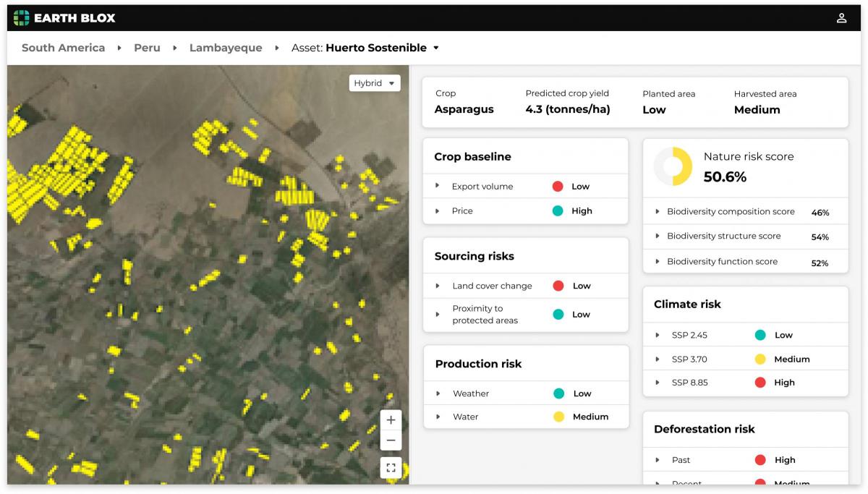
Task: Open the Asset Huerto Sostenible dropdown
Action: tap(435, 48)
